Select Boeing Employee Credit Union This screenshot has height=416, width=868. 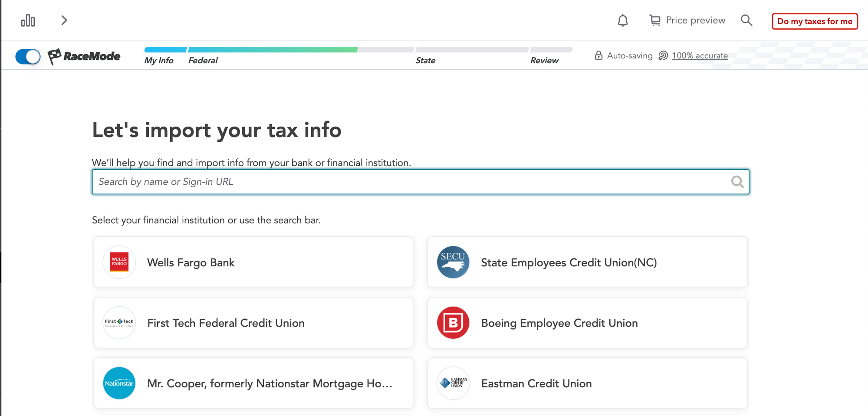[x=588, y=323]
